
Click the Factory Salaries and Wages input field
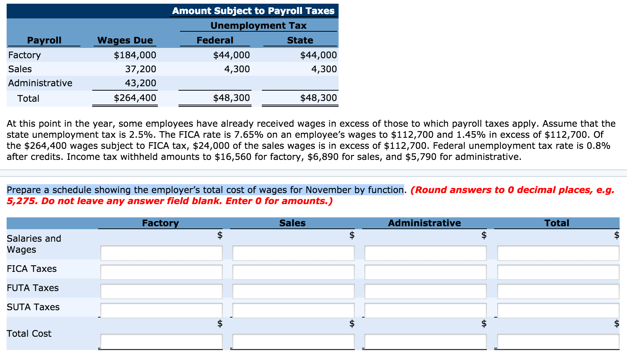coord(162,253)
